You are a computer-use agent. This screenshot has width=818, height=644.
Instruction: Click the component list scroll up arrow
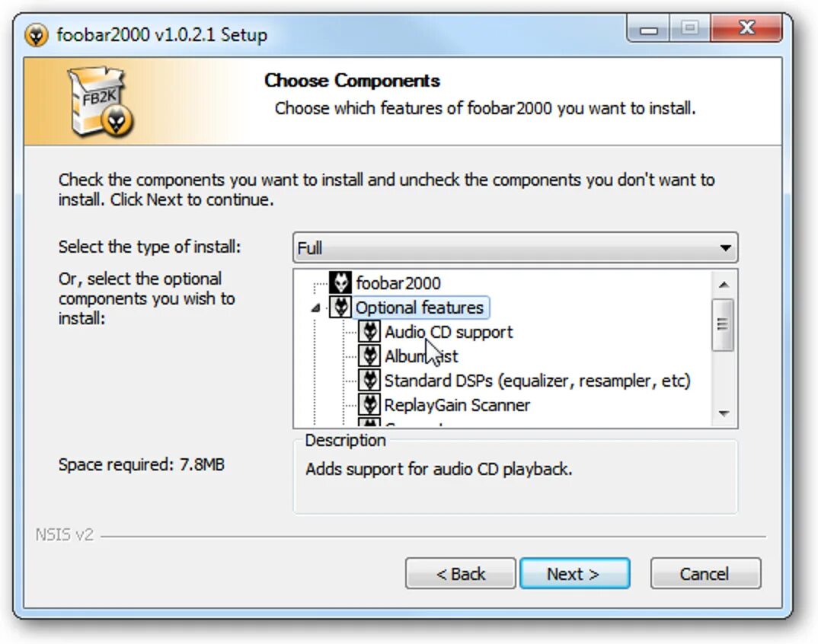pyautogui.click(x=723, y=284)
